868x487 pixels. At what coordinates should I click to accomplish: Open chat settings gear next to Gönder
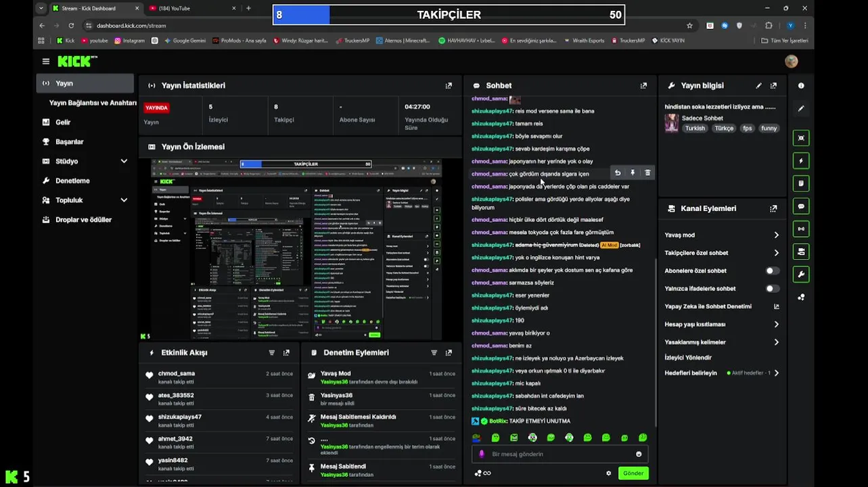point(608,473)
